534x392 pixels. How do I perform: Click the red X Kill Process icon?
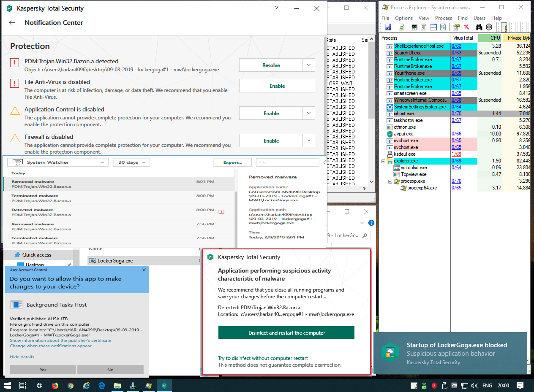click(x=466, y=27)
